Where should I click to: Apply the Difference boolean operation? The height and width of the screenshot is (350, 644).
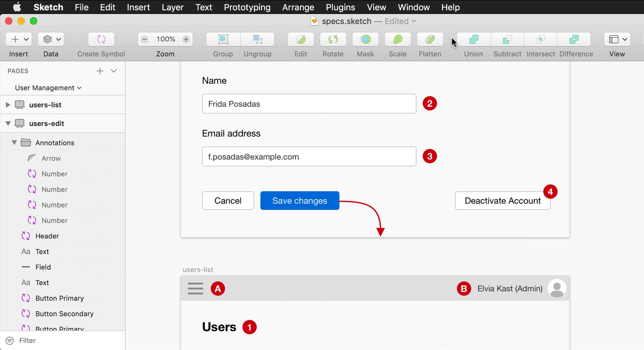tap(574, 39)
